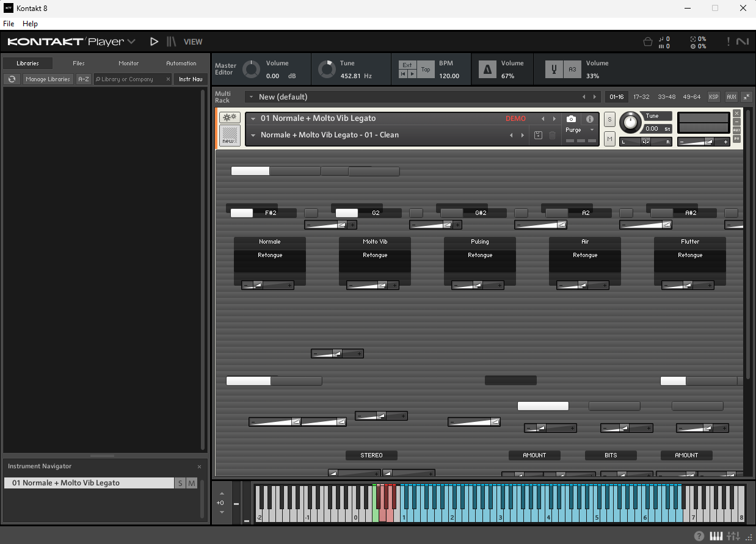The height and width of the screenshot is (544, 756).
Task: Click the tuning fork icon
Action: (554, 70)
